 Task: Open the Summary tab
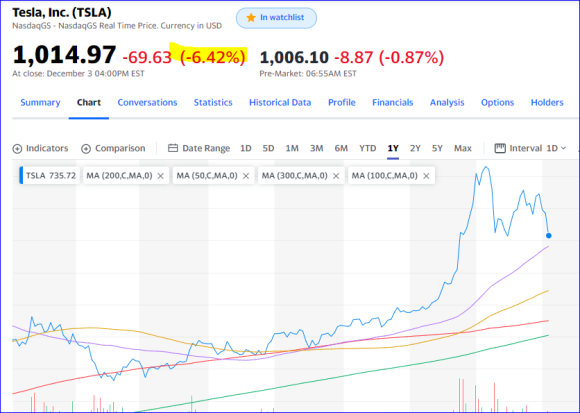40,102
